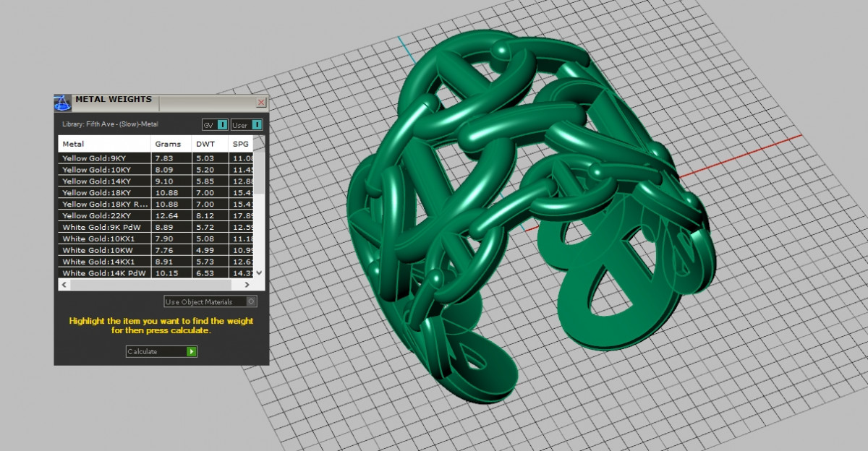Toggle the GV library switch

click(x=222, y=125)
